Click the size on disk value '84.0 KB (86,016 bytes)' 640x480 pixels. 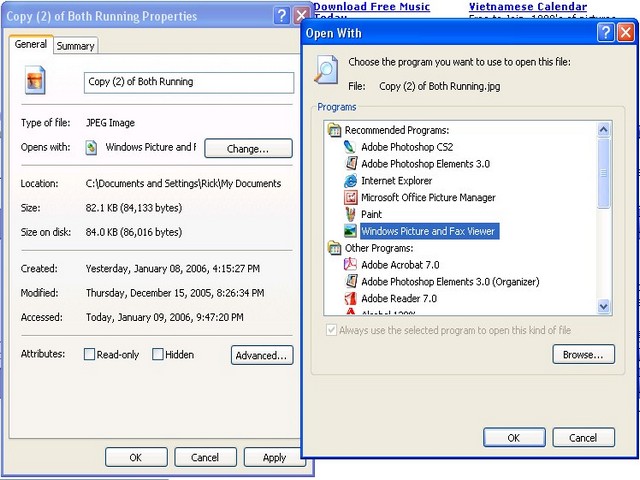click(x=133, y=232)
